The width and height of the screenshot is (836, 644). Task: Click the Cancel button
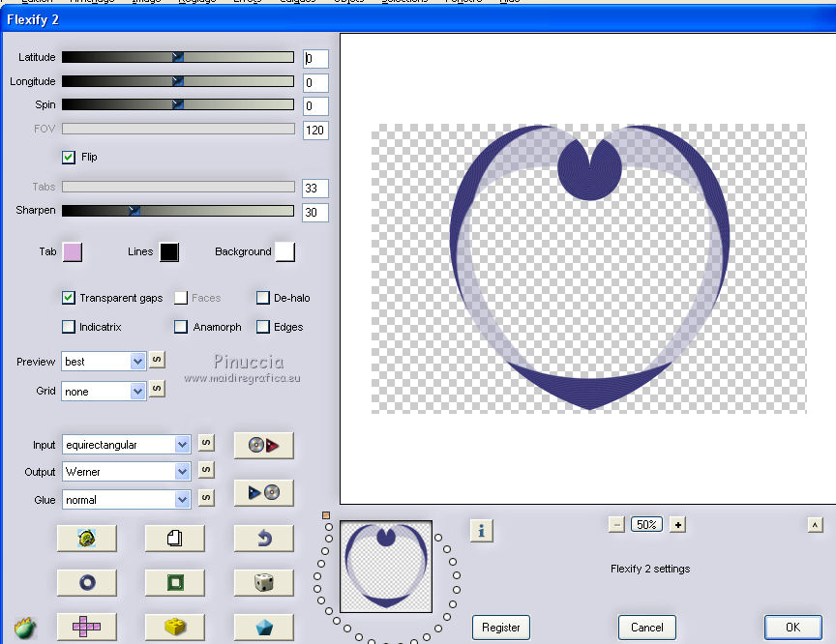click(646, 628)
